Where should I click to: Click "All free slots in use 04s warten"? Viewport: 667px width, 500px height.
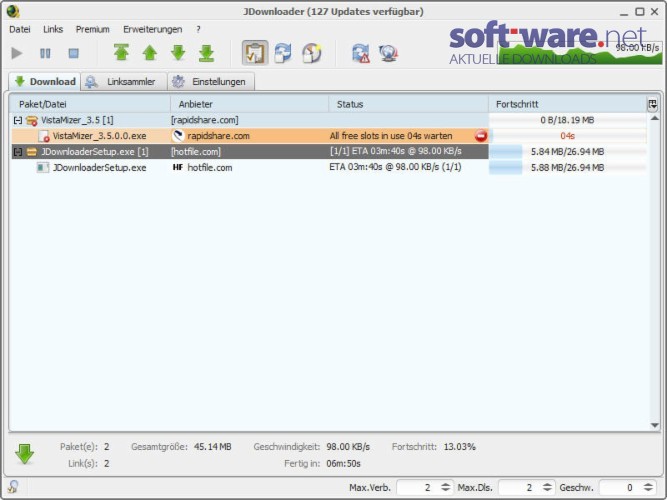pyautogui.click(x=391, y=136)
